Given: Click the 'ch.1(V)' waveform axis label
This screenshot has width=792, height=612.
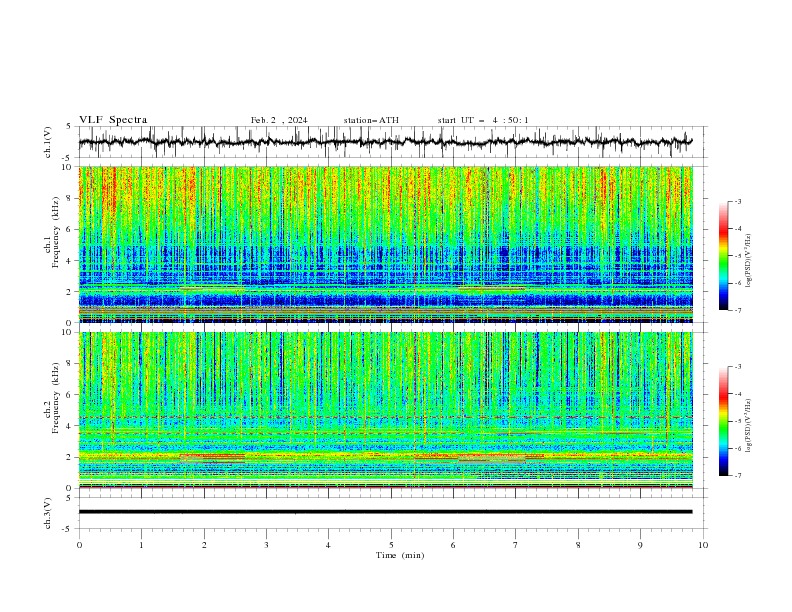Looking at the screenshot, I should pos(48,142).
